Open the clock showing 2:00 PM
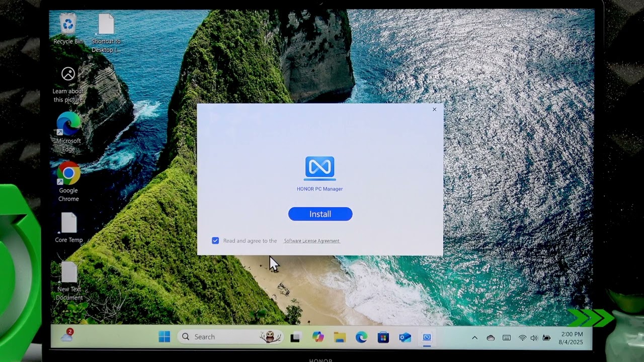Image resolution: width=644 pixels, height=362 pixels. click(x=572, y=338)
